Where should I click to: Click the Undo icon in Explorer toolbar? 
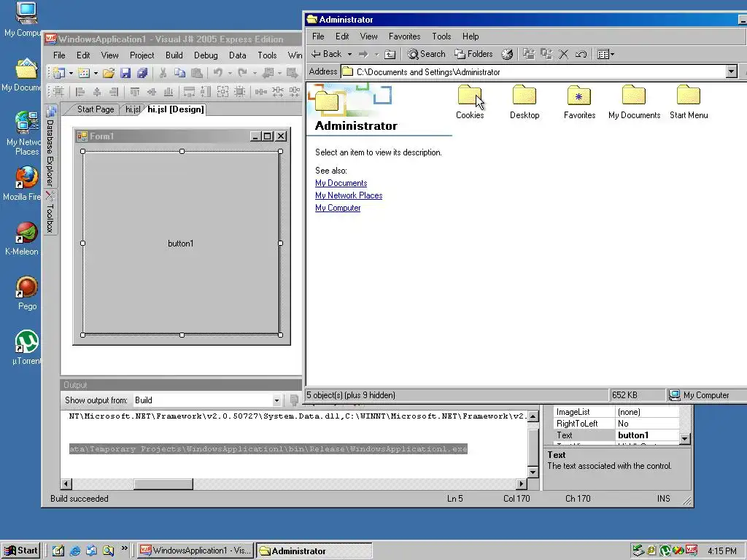tap(581, 54)
